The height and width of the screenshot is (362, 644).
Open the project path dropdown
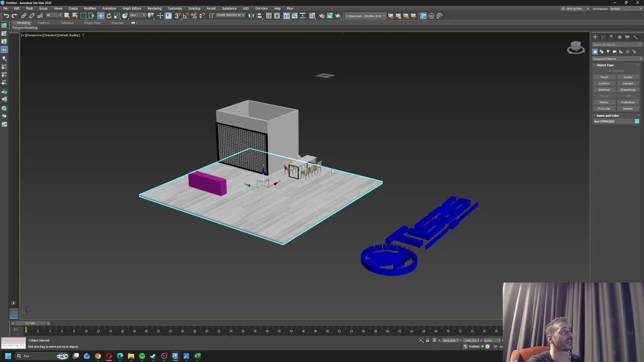pyautogui.click(x=366, y=16)
